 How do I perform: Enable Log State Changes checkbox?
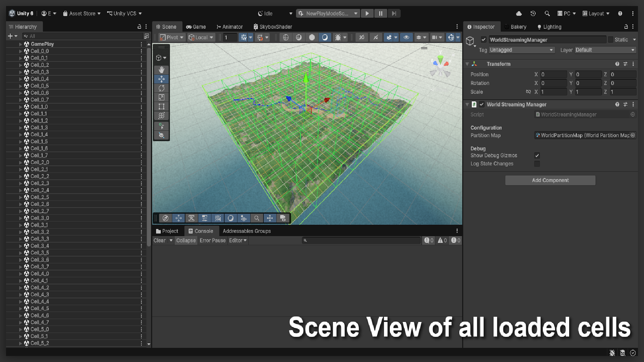(537, 164)
